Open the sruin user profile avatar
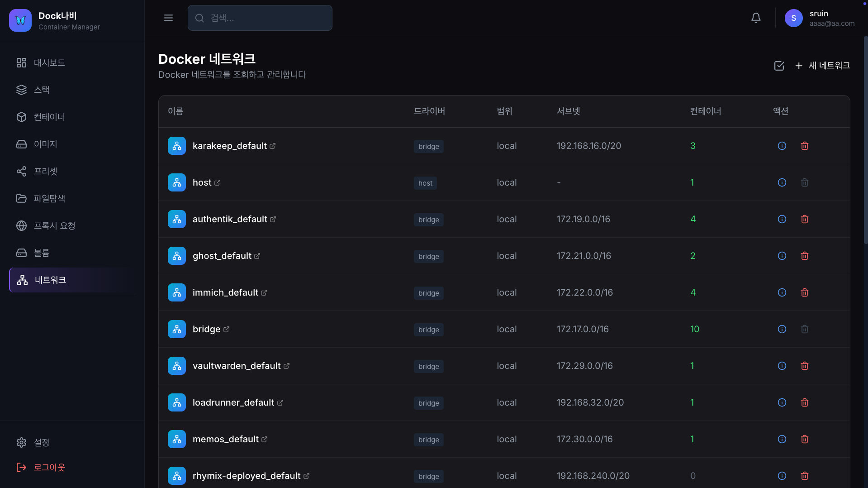868x488 pixels. pos(793,18)
